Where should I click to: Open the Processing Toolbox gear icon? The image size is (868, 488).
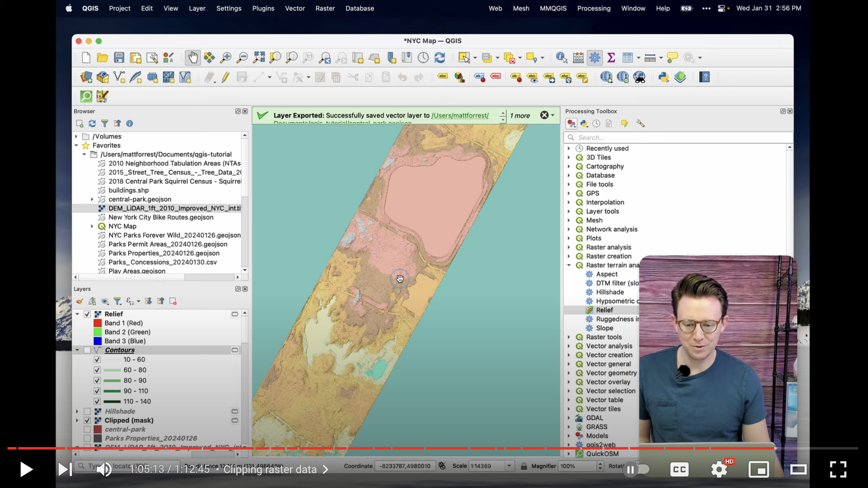595,57
